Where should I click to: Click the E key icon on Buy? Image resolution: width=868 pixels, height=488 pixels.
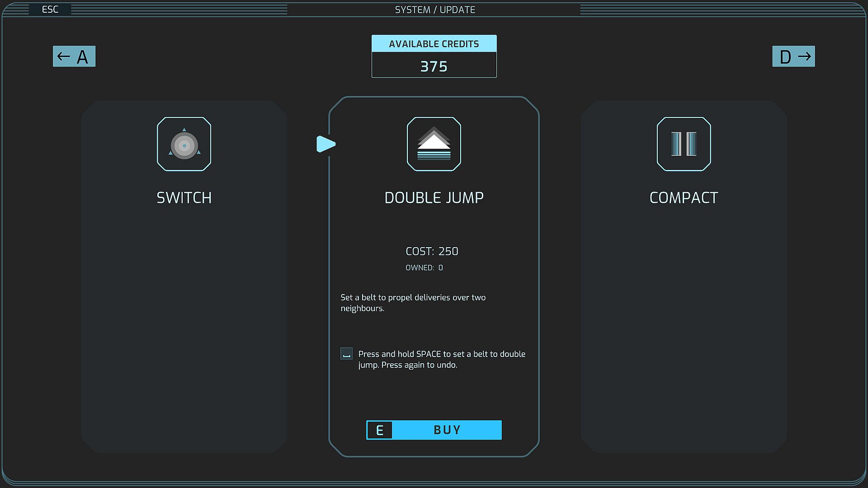tap(380, 430)
